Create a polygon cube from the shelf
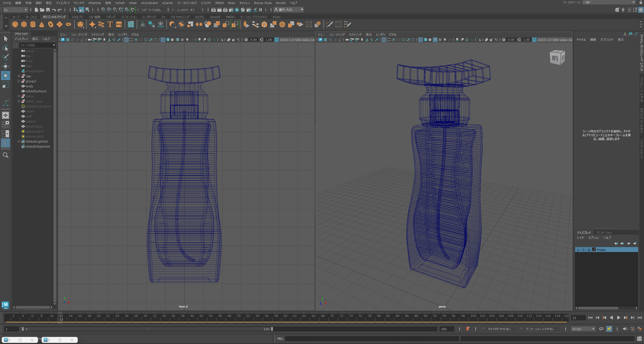 (x=24, y=24)
